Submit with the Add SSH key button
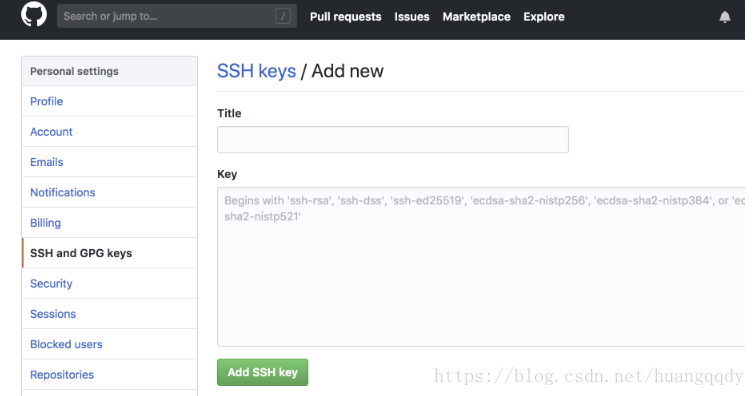This screenshot has width=755, height=396. (262, 372)
